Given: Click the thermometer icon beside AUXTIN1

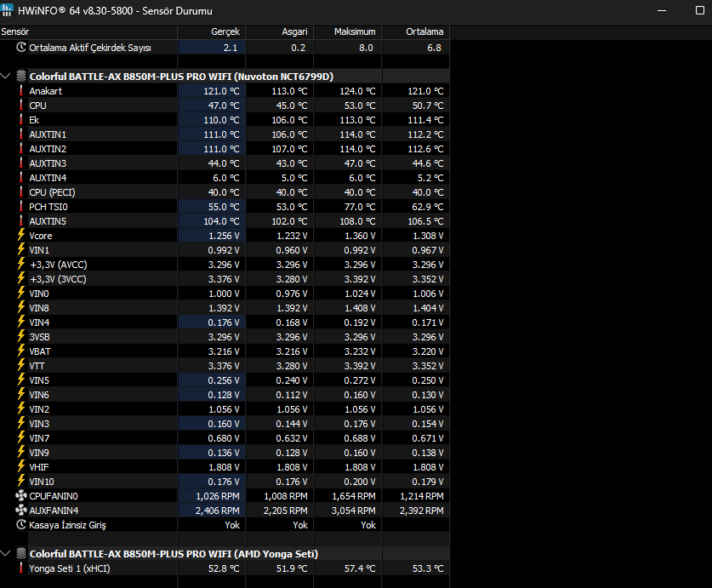Looking at the screenshot, I should tap(21, 134).
